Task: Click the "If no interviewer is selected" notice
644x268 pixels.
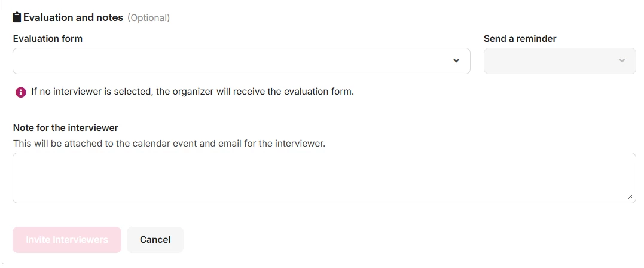Action: click(x=193, y=92)
